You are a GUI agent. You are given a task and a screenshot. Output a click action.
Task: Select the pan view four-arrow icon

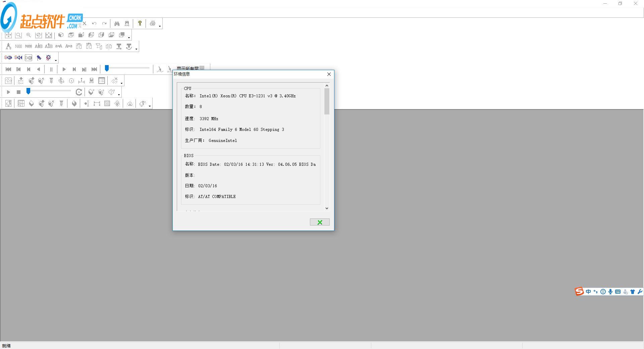click(x=8, y=35)
